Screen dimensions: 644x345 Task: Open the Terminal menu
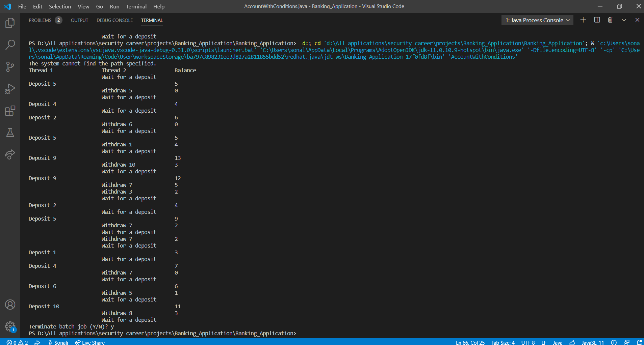(x=136, y=6)
